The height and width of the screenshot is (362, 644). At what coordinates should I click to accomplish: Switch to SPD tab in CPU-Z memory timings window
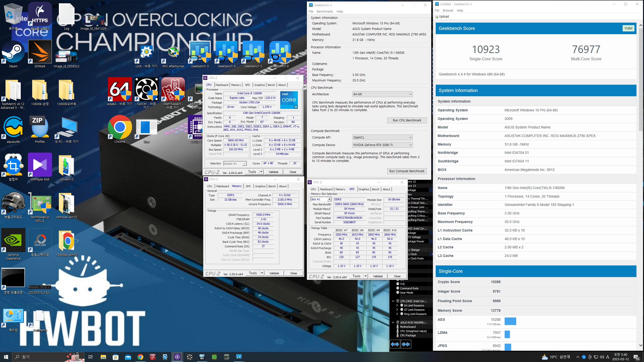tap(248, 186)
